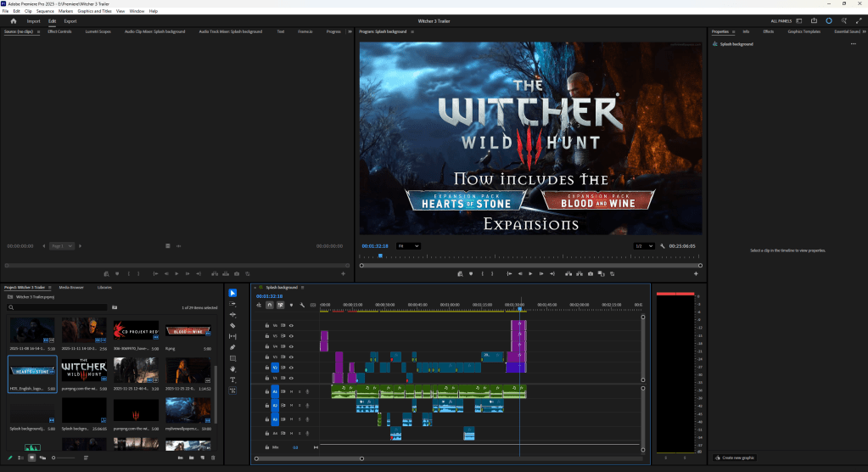Click the Create new graphic button
Image resolution: width=868 pixels, height=472 pixels.
point(735,458)
